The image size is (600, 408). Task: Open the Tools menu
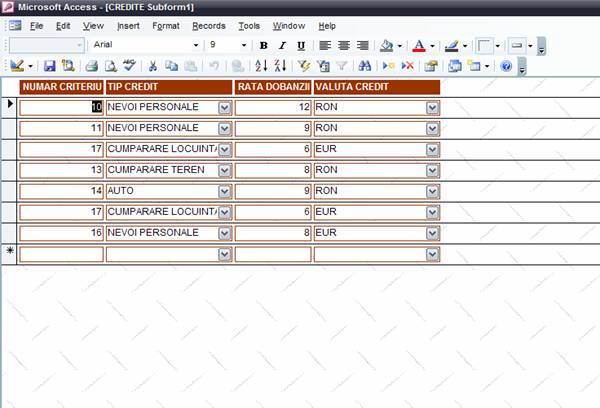pyautogui.click(x=249, y=25)
